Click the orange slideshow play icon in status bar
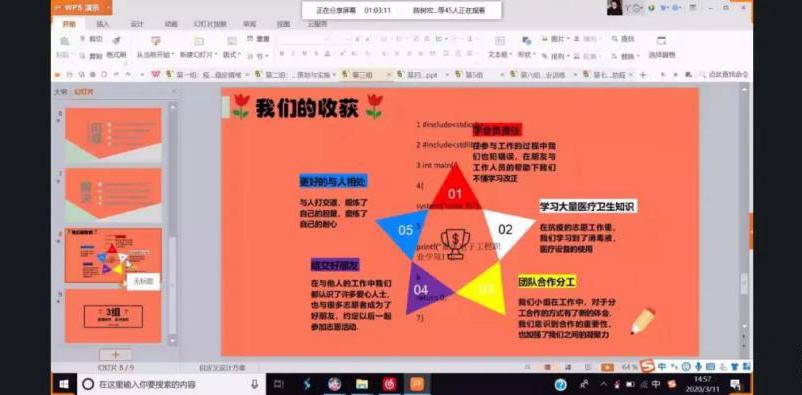Viewport: 802px width, 395px height. (607, 367)
